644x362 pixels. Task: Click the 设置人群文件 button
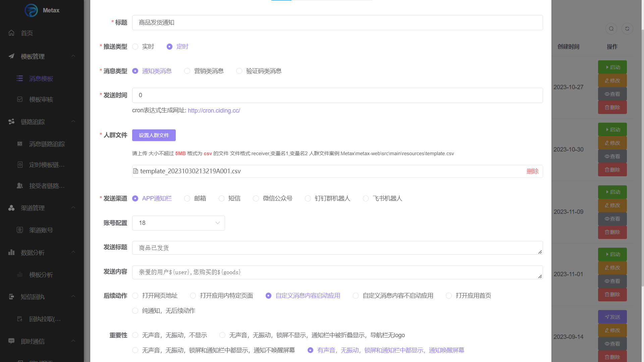click(154, 135)
